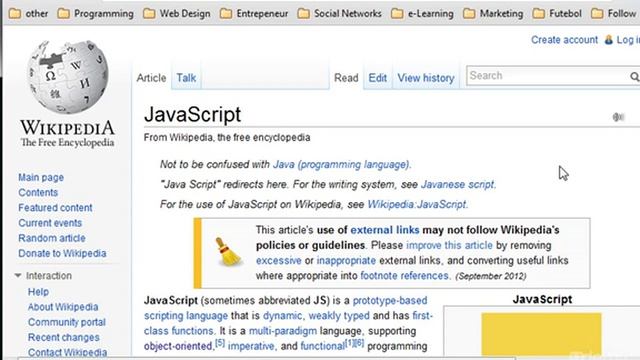Open About Wikipedia link

(63, 307)
